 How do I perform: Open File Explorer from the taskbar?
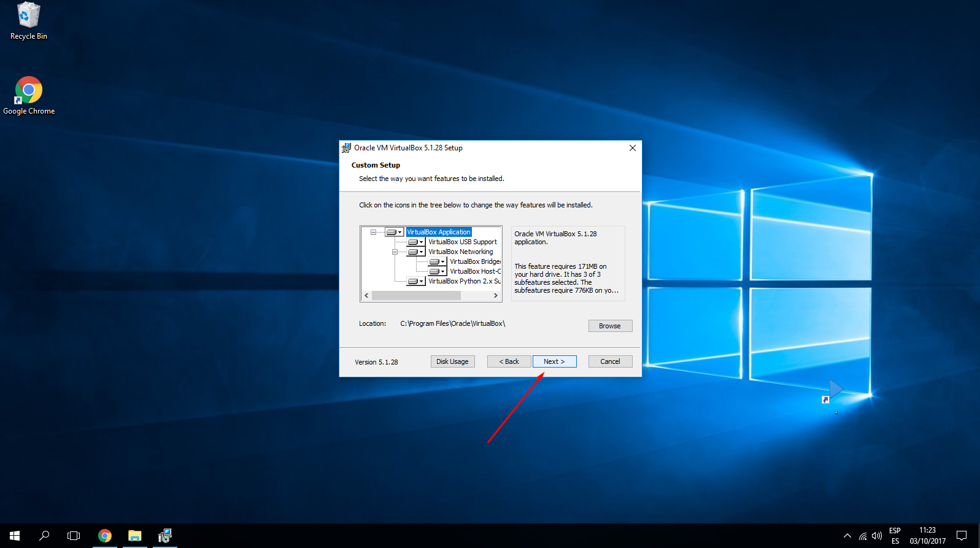tap(134, 536)
